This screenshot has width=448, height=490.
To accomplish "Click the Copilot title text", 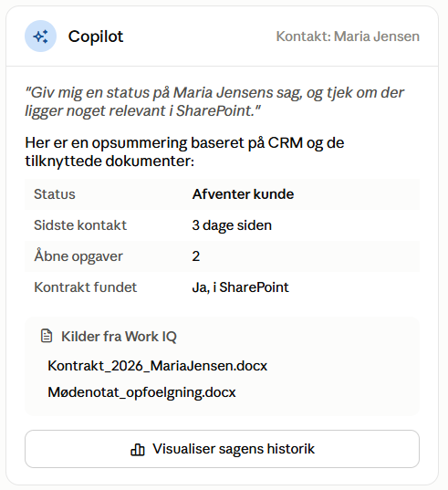I will (x=96, y=36).
